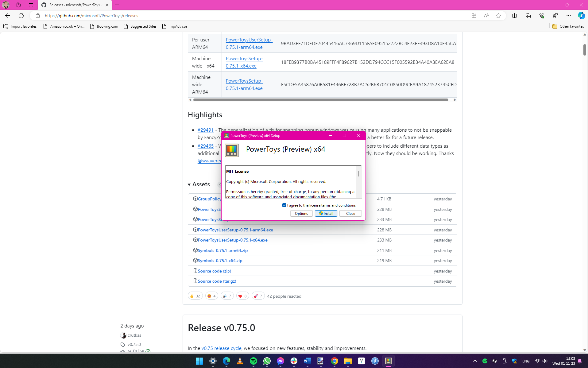Screen dimensions: 588x368
Task: Click Install in PowerToys setup
Action: 326,214
